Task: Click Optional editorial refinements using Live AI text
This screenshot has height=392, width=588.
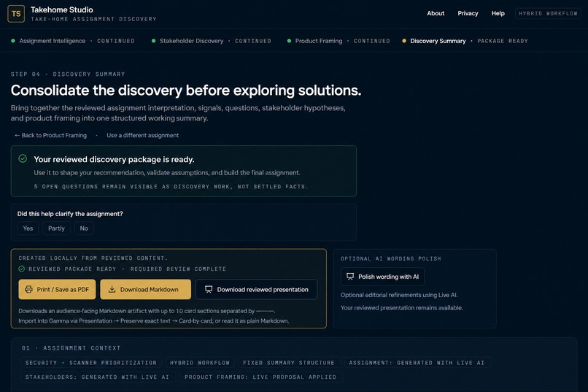Action: click(399, 295)
